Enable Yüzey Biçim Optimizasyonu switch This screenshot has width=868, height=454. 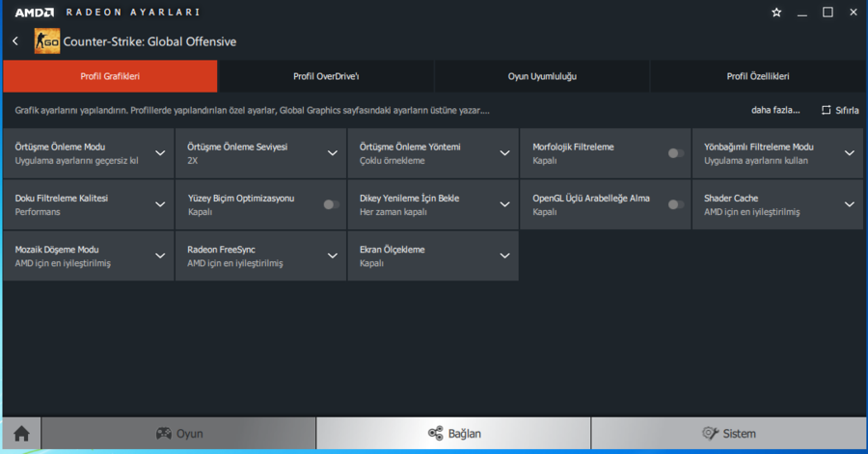pyautogui.click(x=331, y=204)
